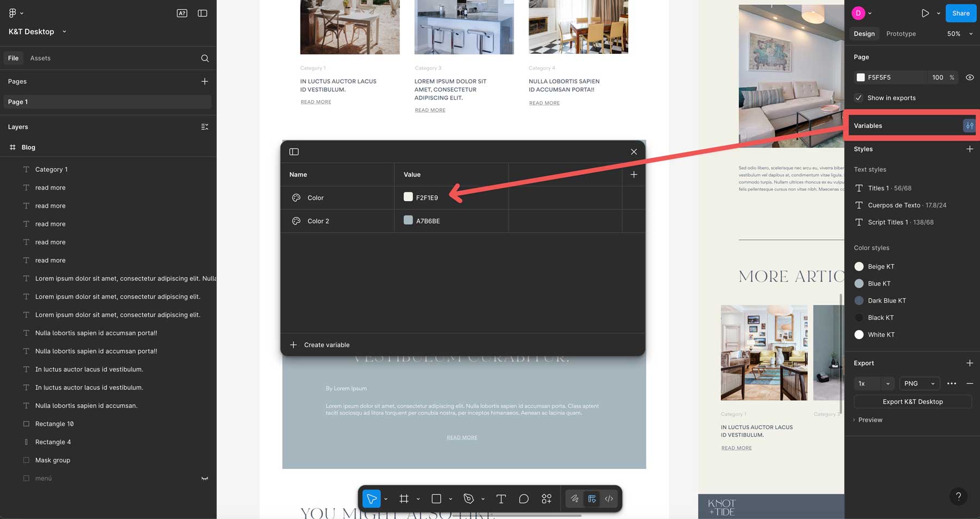Select the Rectangle 10 layer

[x=54, y=423]
